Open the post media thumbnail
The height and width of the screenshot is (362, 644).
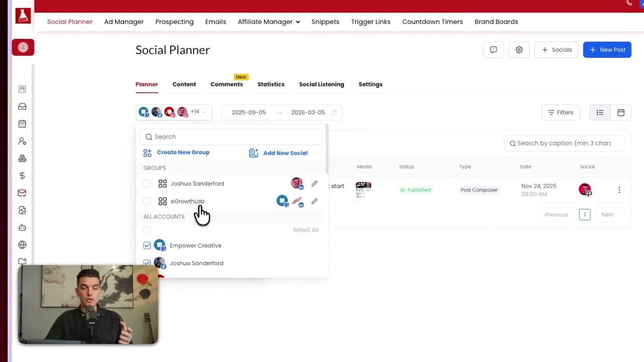(x=363, y=190)
